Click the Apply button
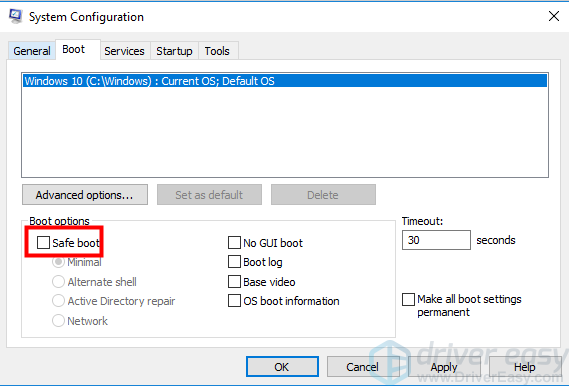Image resolution: width=569 pixels, height=386 pixels. point(444,367)
